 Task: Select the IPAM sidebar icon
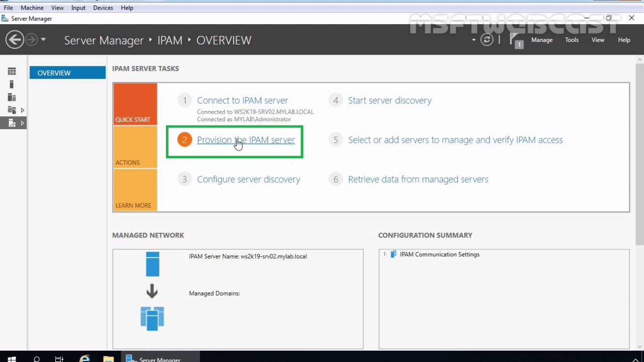coord(12,123)
